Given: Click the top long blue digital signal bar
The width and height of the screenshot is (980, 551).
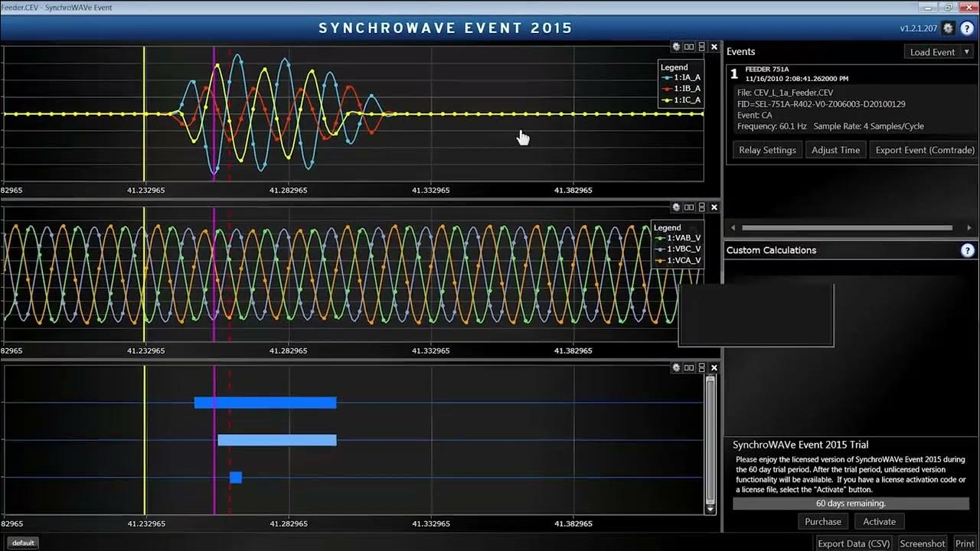Looking at the screenshot, I should (265, 403).
